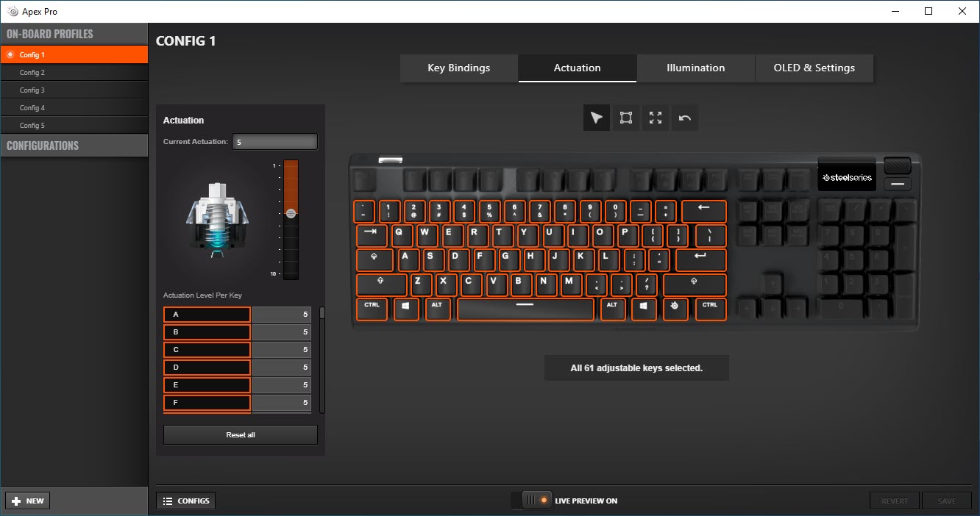Click the Reset all button

click(x=241, y=435)
